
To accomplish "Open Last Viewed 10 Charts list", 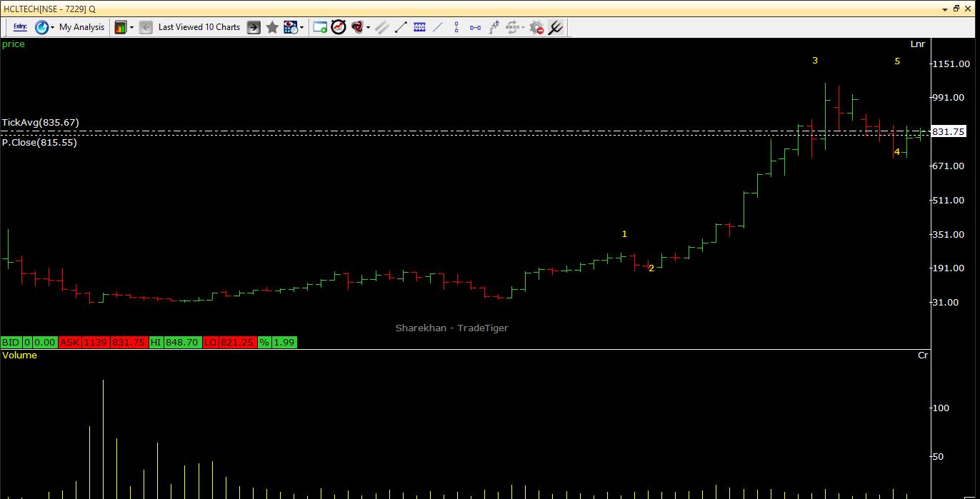I will click(x=199, y=27).
